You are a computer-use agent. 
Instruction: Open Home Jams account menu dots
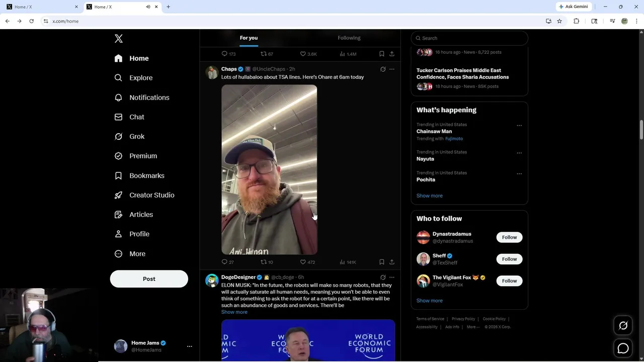coord(190,346)
